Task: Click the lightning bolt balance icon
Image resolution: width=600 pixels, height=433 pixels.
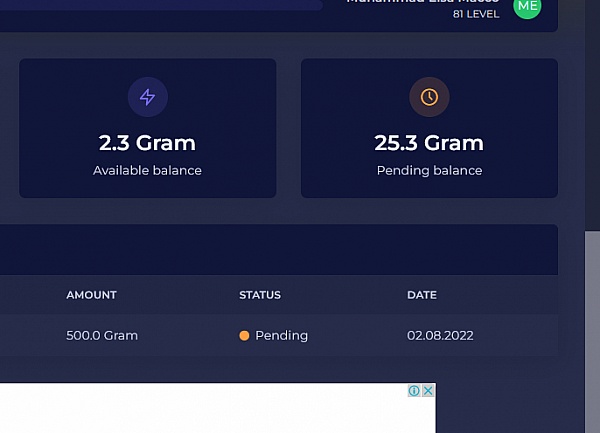Action: 148,97
